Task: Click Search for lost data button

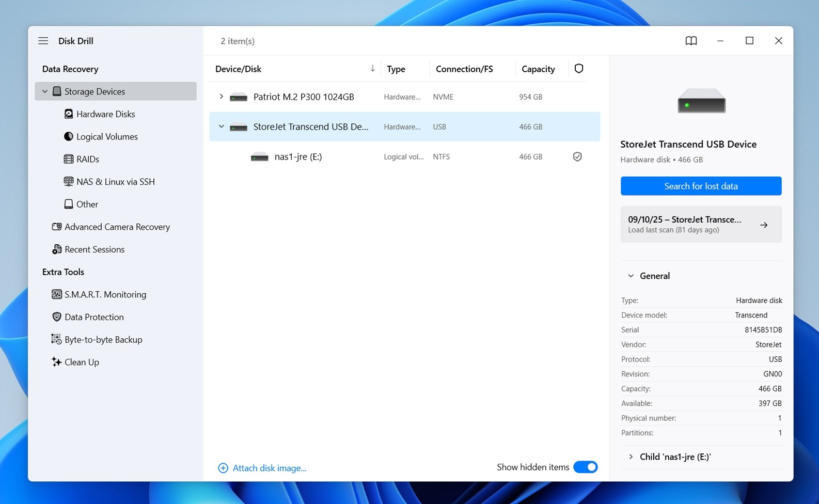Action: pyautogui.click(x=701, y=186)
